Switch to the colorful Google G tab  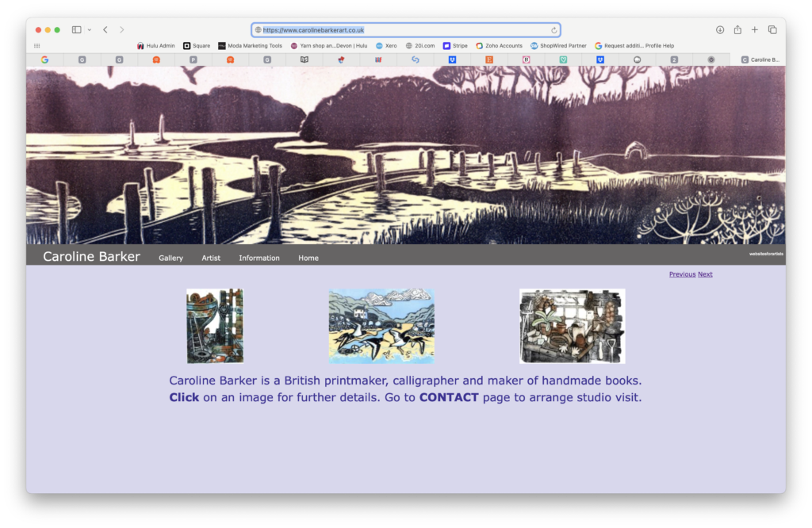tap(45, 60)
